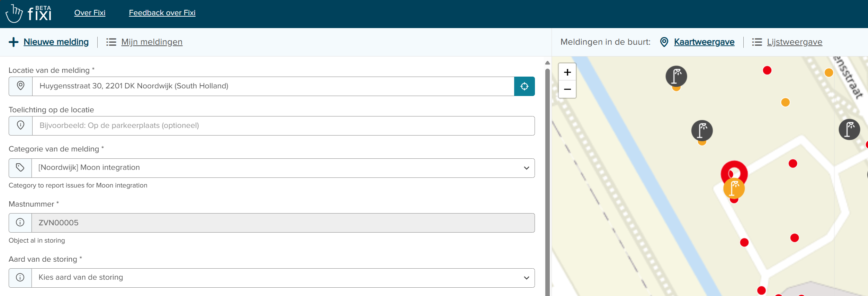This screenshot has height=296, width=868.
Task: Click the info icon beside Mastnummer field
Action: [x=20, y=223]
